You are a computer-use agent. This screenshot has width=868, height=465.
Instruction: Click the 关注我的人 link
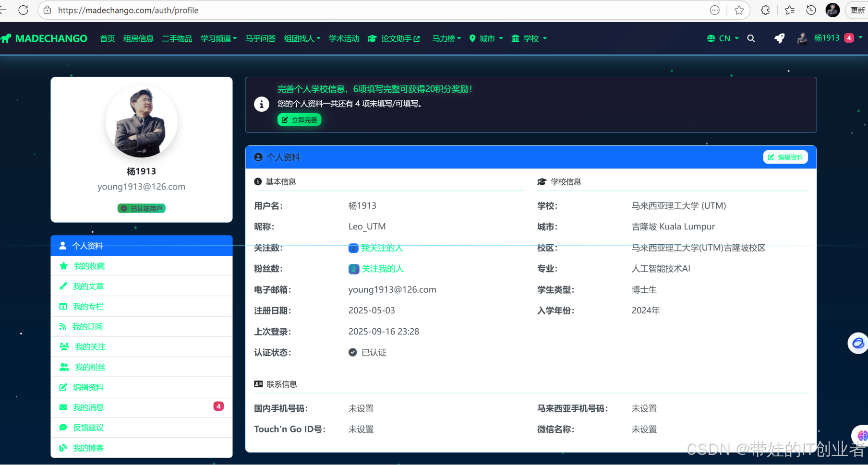pos(382,269)
